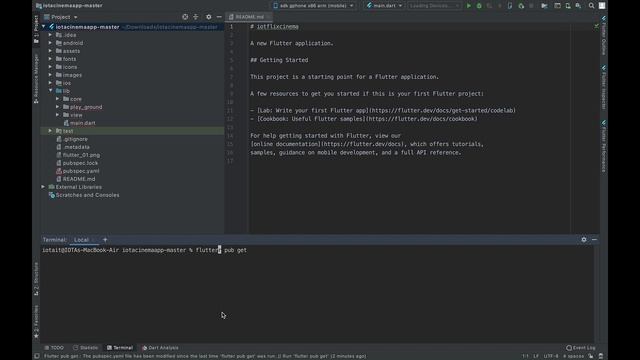The image size is (640, 360).
Task: Click the cursor position 1:1 status entry
Action: [525, 356]
